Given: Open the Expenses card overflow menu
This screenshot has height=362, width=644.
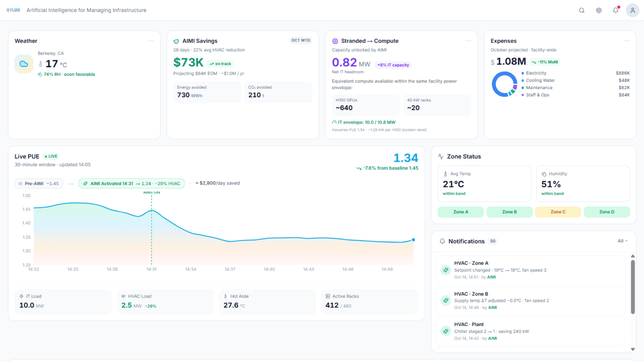Looking at the screenshot, I should tap(627, 41).
